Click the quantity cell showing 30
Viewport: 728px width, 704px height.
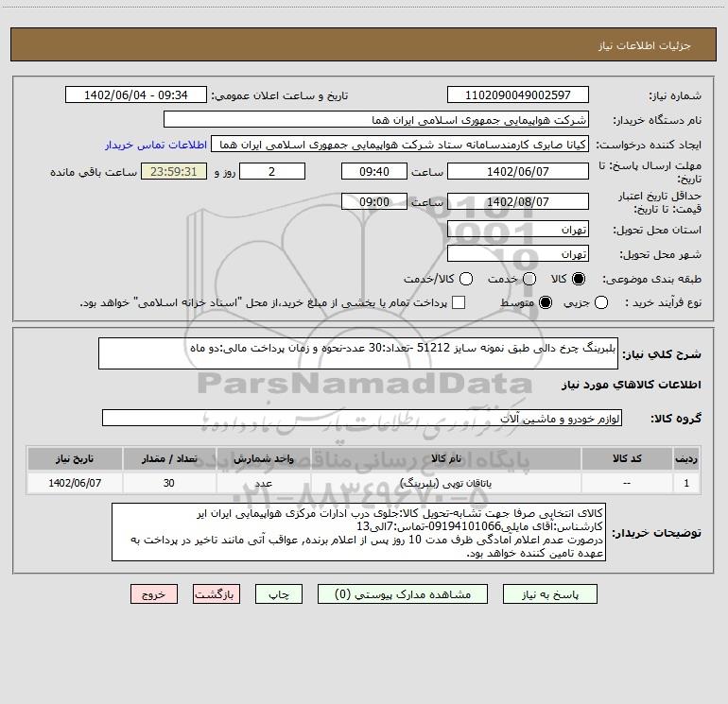point(169,483)
